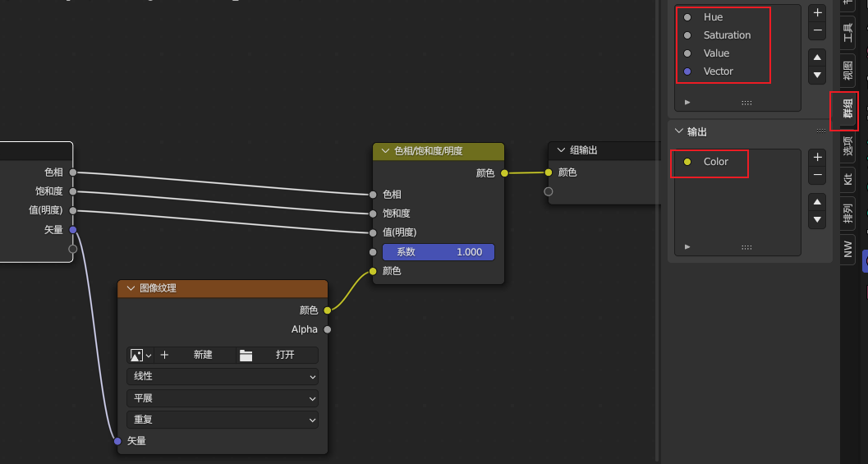Select the Saturation entry in inputs list
The image size is (868, 464).
point(727,35)
